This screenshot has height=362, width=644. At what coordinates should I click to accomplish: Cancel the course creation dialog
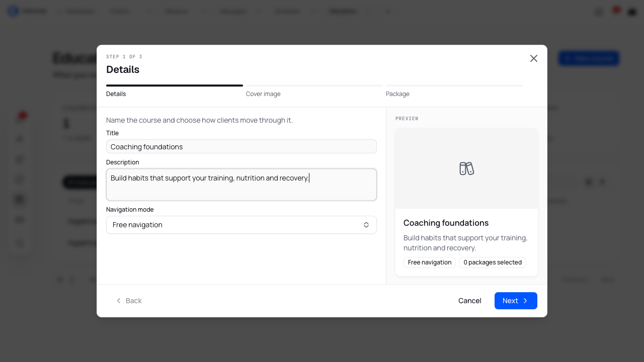(x=470, y=301)
